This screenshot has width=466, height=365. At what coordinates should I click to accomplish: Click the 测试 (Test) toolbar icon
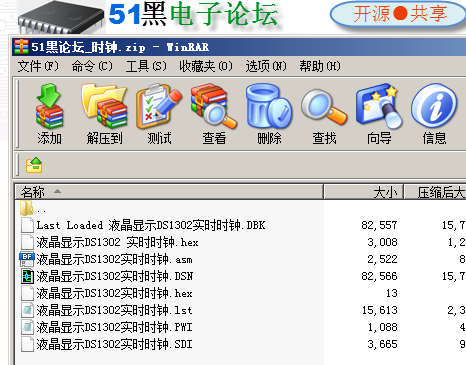coord(159,106)
